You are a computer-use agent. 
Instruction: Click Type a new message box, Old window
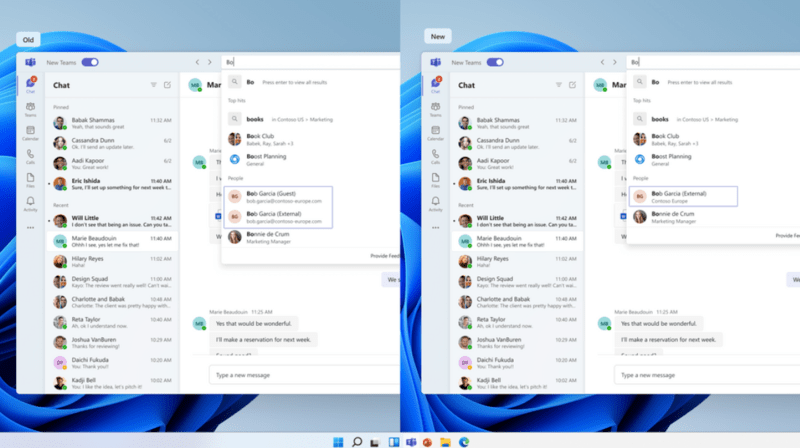pos(305,375)
